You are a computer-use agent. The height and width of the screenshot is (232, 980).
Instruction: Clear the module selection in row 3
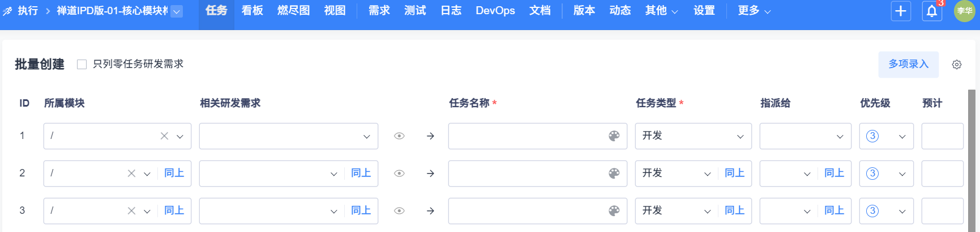click(131, 211)
